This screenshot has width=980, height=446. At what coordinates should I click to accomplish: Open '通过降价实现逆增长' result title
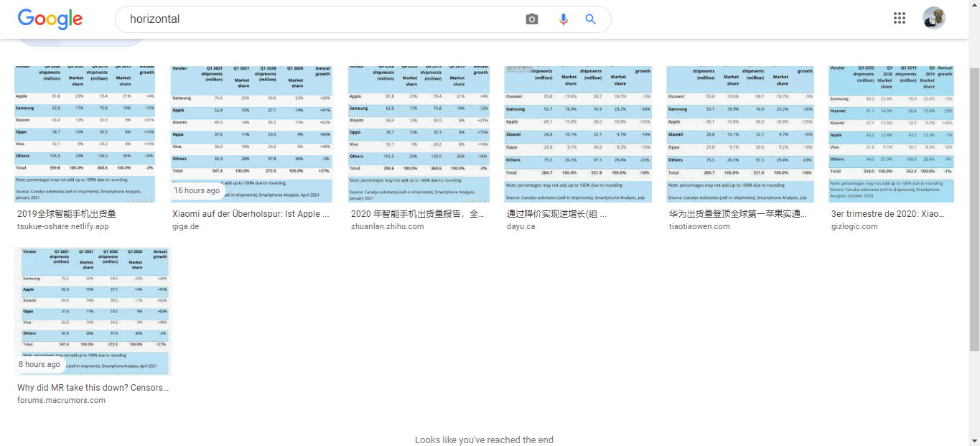[x=557, y=214]
